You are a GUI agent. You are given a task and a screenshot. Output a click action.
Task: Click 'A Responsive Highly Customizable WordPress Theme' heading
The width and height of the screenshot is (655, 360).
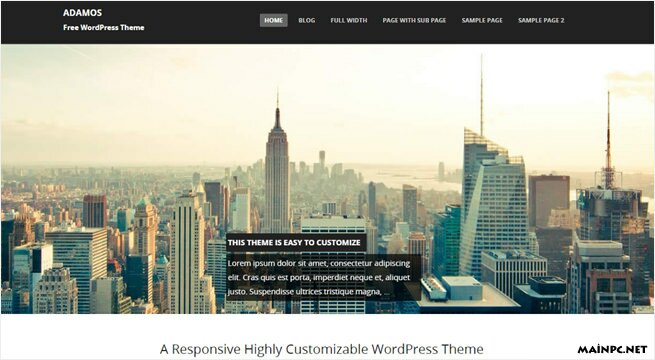pyautogui.click(x=321, y=349)
